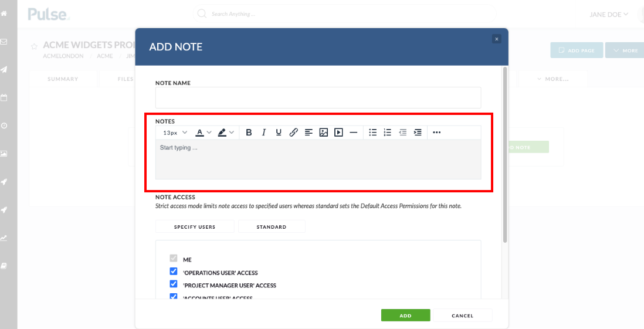
Task: Switch to the Summary tab
Action: click(63, 79)
